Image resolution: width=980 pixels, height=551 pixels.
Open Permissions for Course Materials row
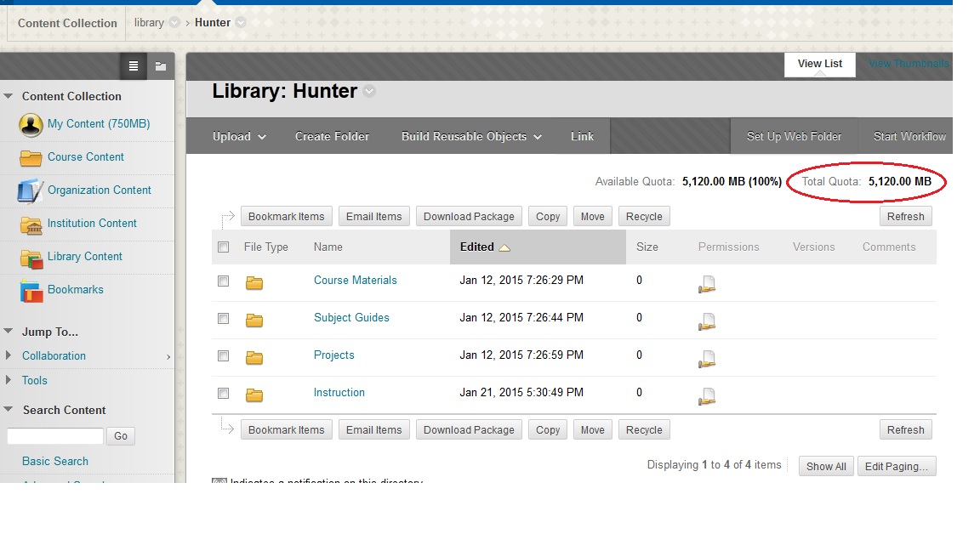click(x=706, y=281)
